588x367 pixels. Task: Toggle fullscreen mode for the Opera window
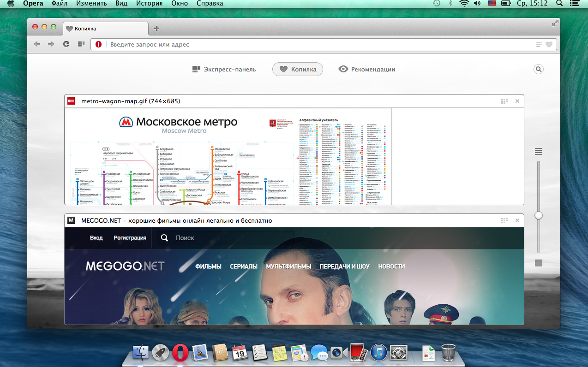point(554,24)
